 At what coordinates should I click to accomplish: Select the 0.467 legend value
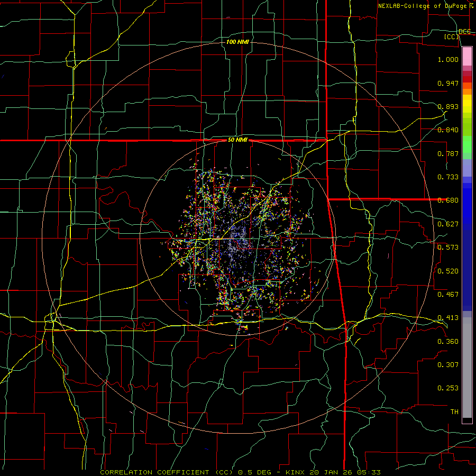pos(448,295)
